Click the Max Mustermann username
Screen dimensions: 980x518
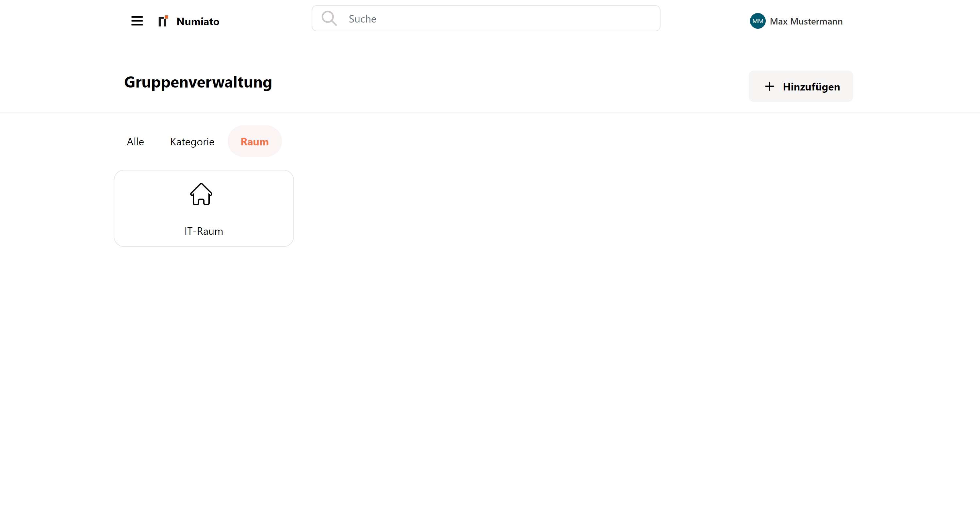pyautogui.click(x=806, y=21)
